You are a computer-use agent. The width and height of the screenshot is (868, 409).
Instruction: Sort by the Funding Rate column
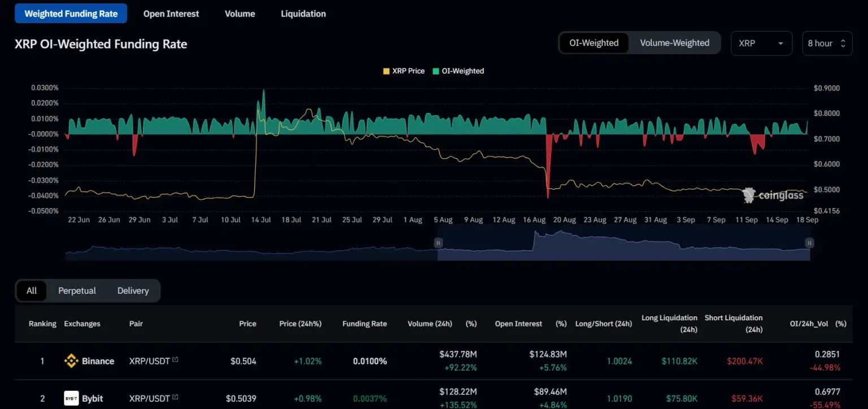click(364, 324)
